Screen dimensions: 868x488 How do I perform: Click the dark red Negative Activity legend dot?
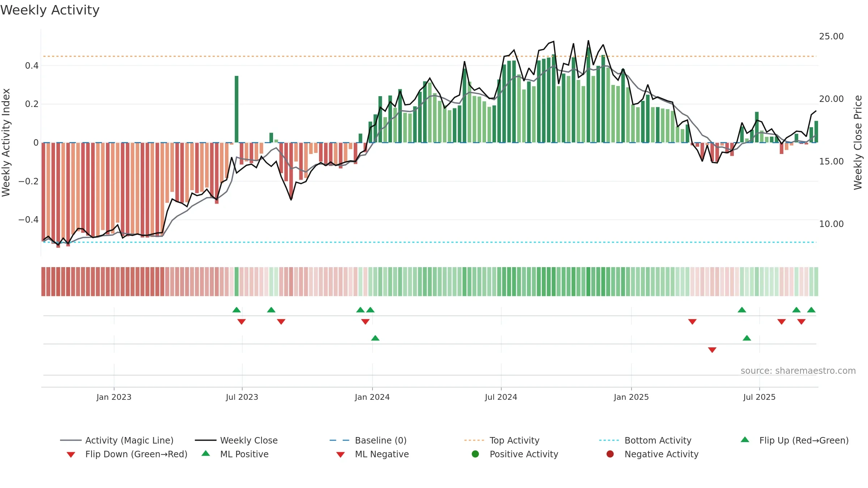[x=610, y=454]
